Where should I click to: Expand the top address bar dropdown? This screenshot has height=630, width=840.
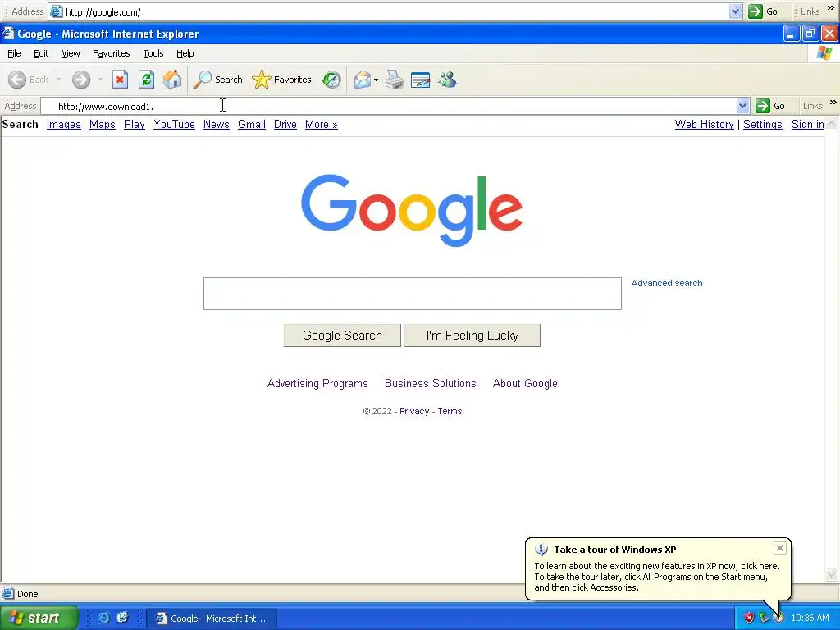pos(736,11)
